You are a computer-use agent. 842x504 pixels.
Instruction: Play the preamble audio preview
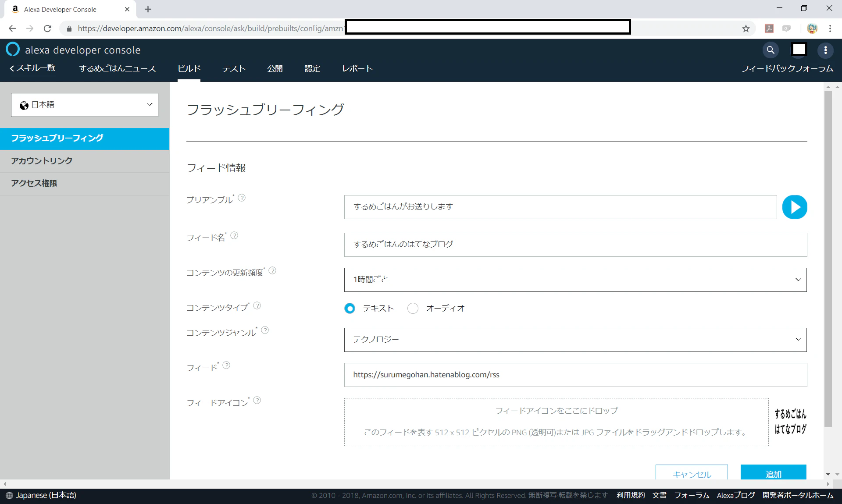pyautogui.click(x=795, y=207)
